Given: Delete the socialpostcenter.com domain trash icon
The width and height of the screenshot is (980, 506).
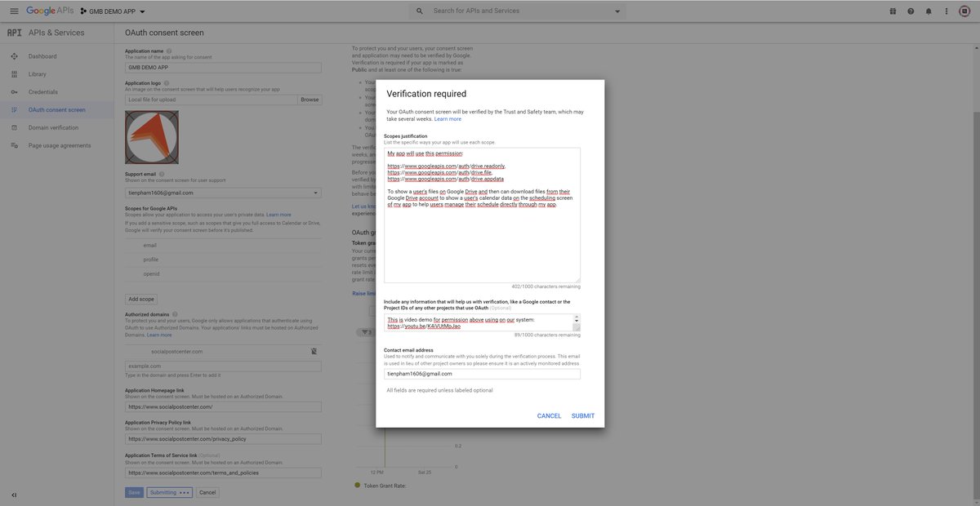Looking at the screenshot, I should 314,351.
